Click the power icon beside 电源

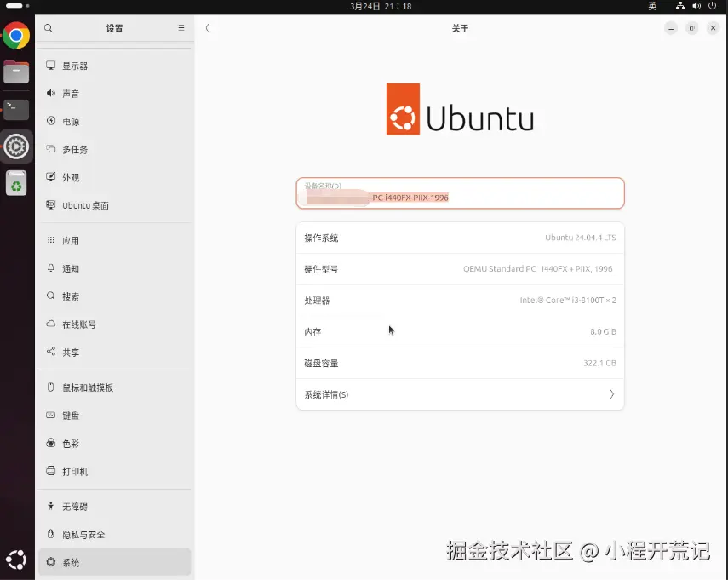pos(50,121)
